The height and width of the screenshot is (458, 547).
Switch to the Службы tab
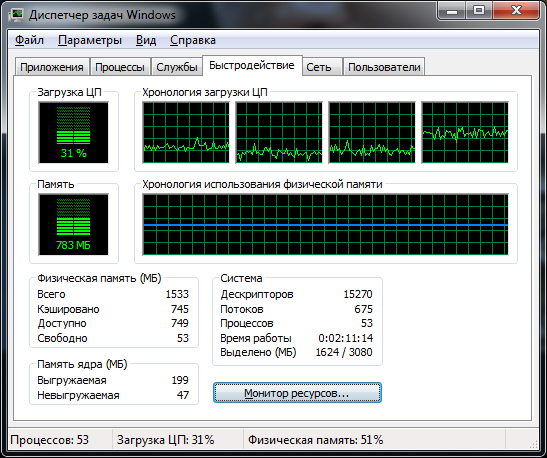(x=177, y=67)
